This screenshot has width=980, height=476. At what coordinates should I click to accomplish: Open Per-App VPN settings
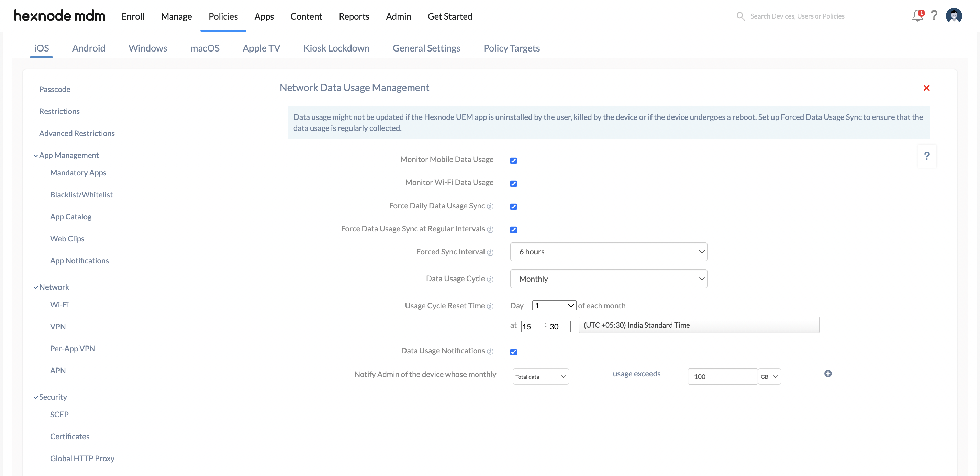click(x=72, y=349)
